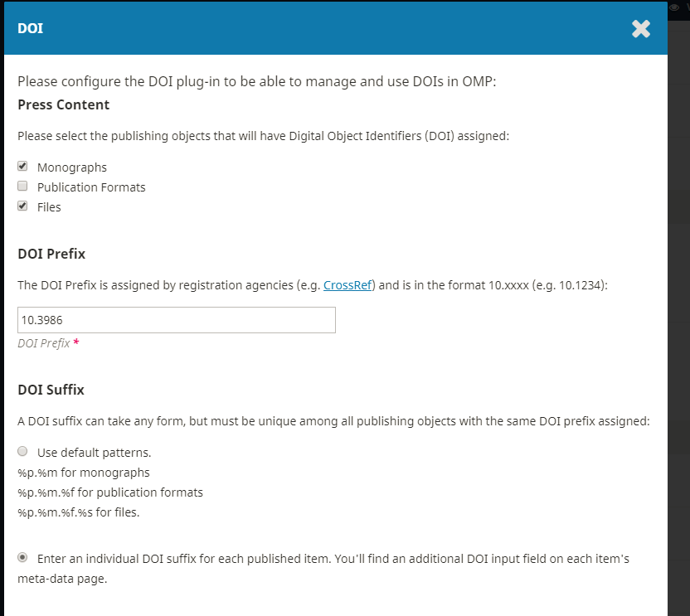Click the red required asterisk near DOI Prefix
The image size is (690, 616).
[x=76, y=342]
